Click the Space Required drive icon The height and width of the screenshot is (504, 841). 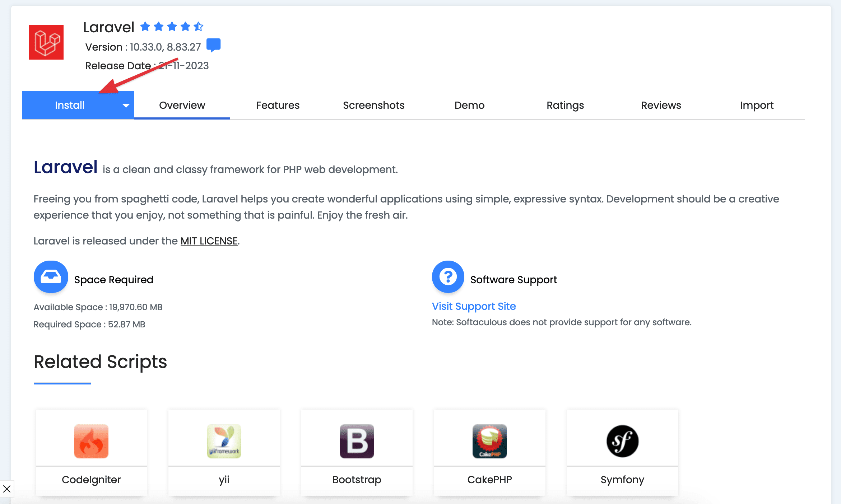[x=51, y=277]
